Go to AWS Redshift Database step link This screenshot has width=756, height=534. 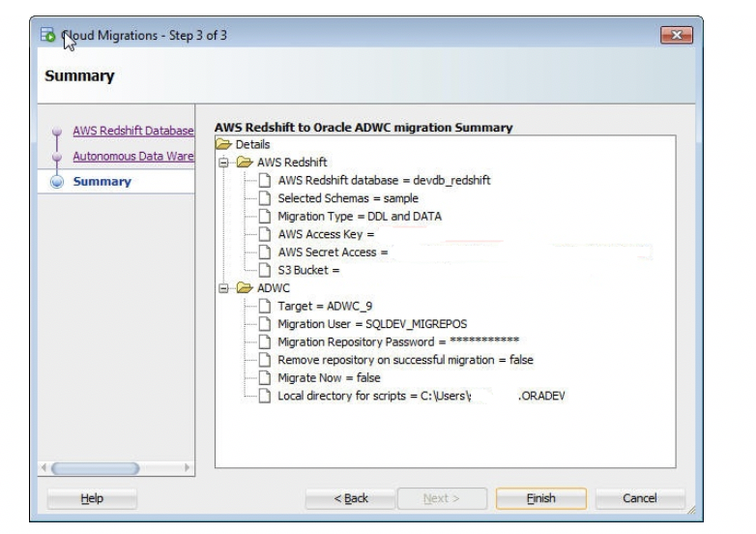(x=133, y=131)
